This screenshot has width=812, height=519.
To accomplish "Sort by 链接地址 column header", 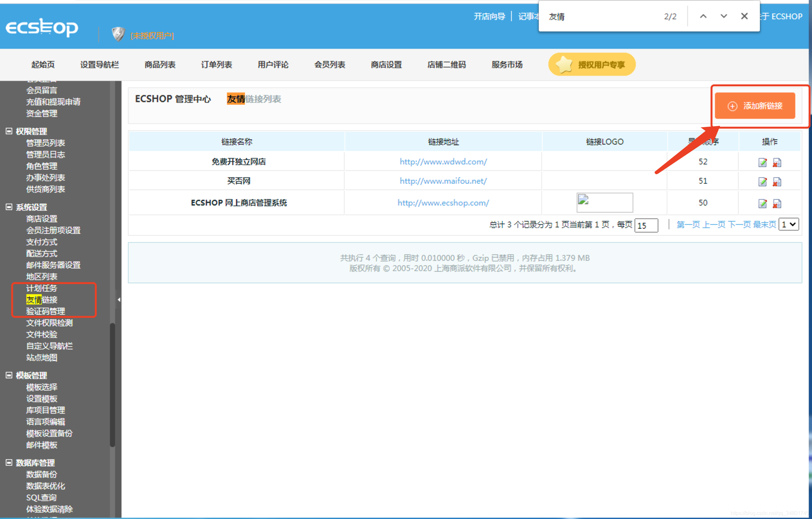I will [443, 142].
